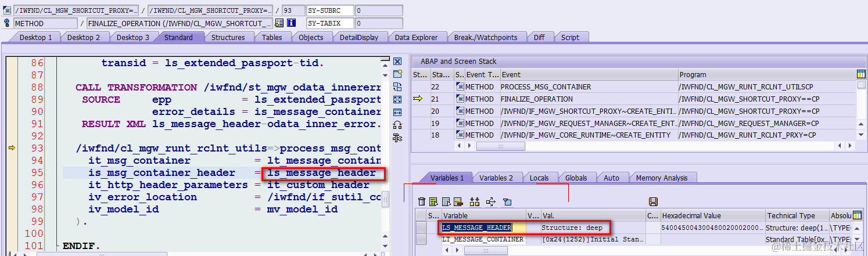Screen dimensions: 868x256
Task: Click code line 88 CALL TRANSFORMATION
Action: [228, 87]
